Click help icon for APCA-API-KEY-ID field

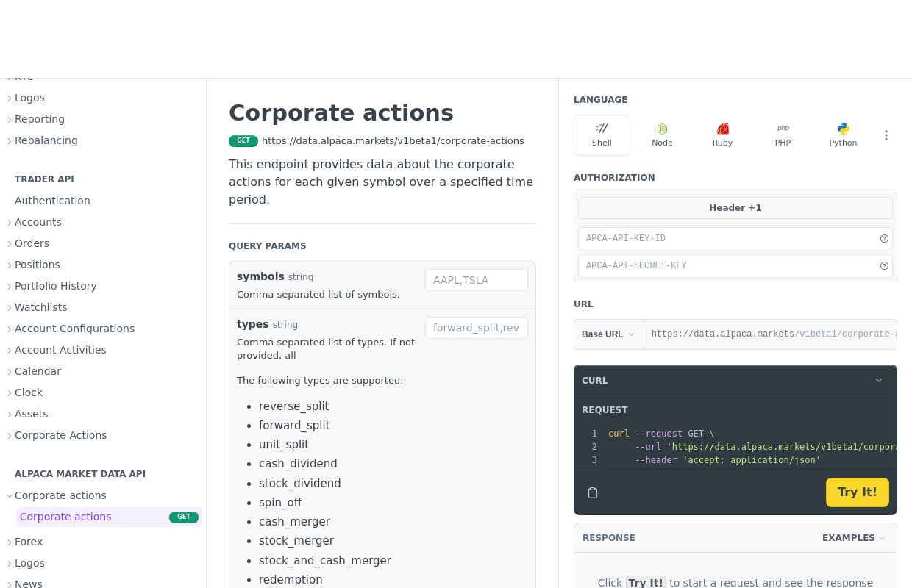point(884,238)
